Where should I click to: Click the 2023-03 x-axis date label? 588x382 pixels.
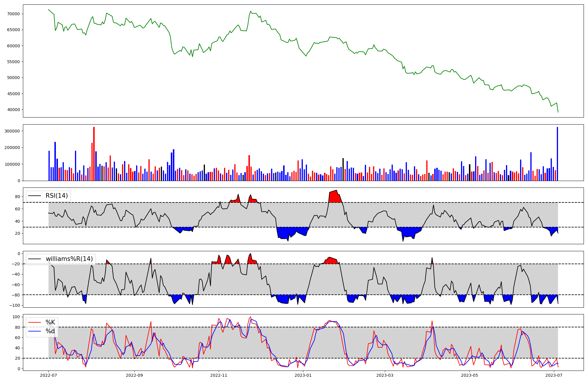pos(385,375)
